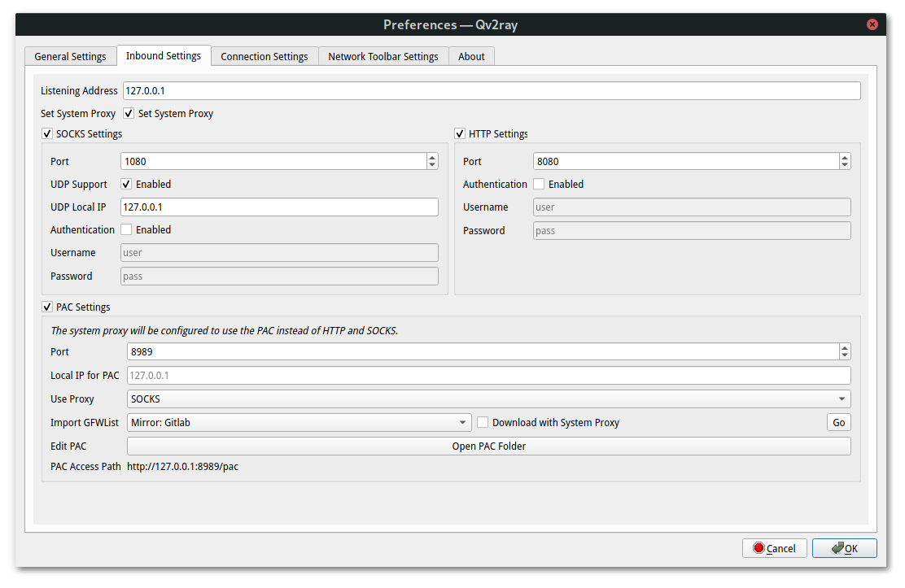
Task: Open the About tab
Action: click(471, 56)
